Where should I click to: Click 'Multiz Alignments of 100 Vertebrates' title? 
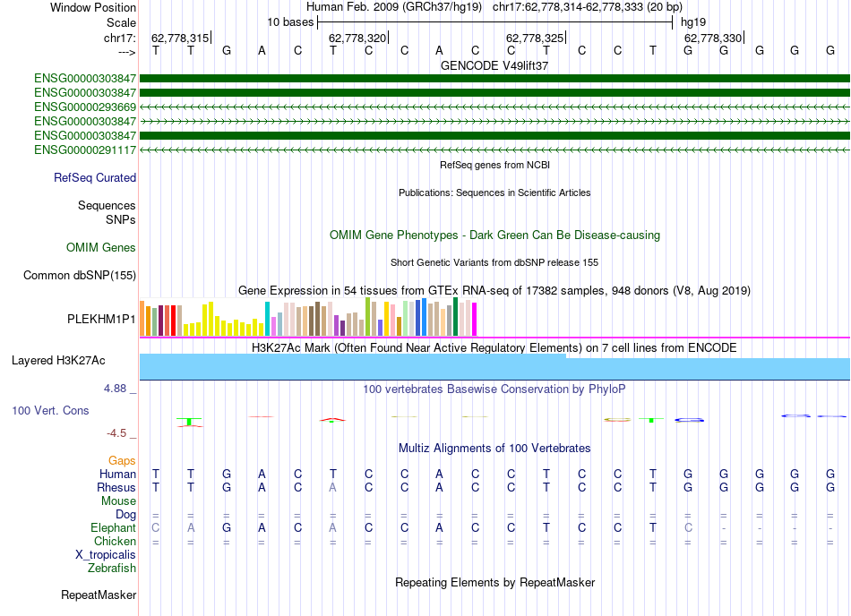pyautogui.click(x=494, y=448)
